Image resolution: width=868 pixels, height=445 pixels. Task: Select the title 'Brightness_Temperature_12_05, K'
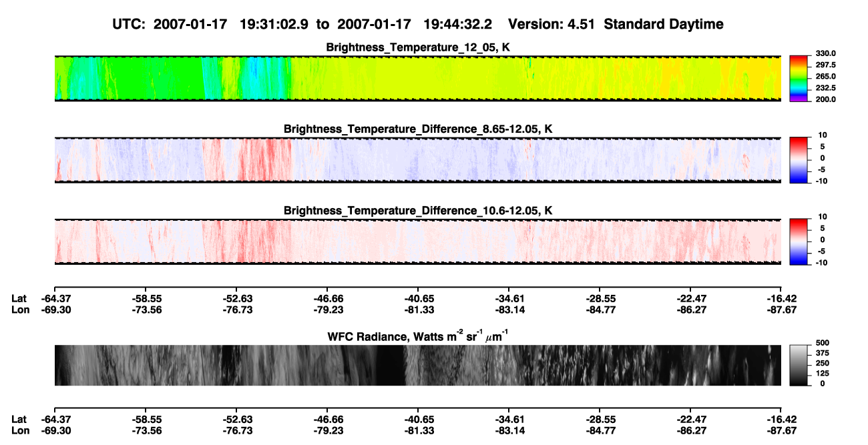click(x=418, y=47)
